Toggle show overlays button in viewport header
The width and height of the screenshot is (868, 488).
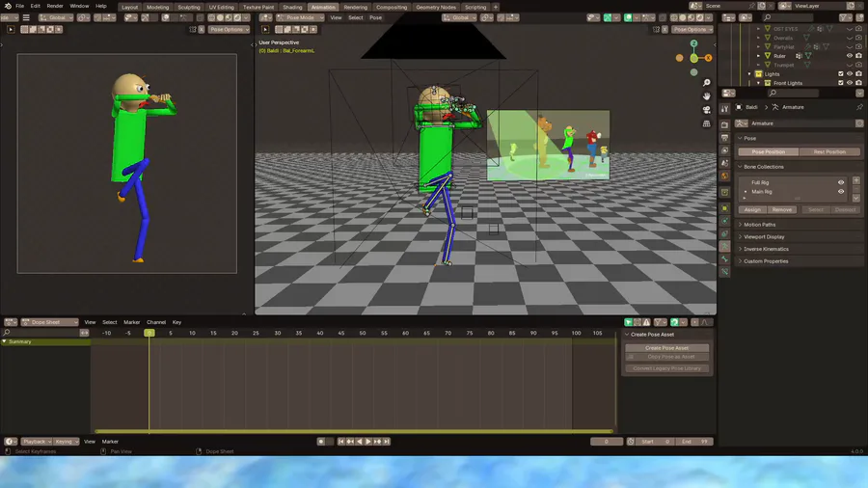628,17
